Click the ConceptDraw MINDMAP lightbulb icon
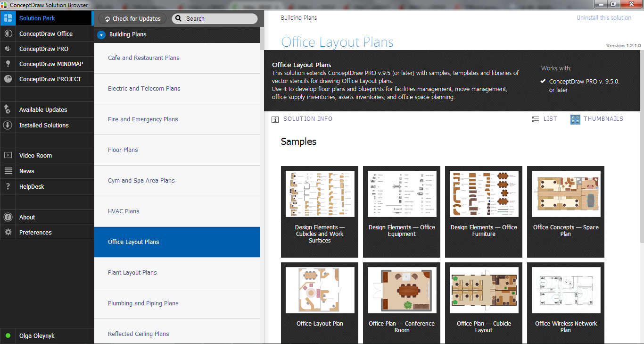This screenshot has width=644, height=344. 8,64
